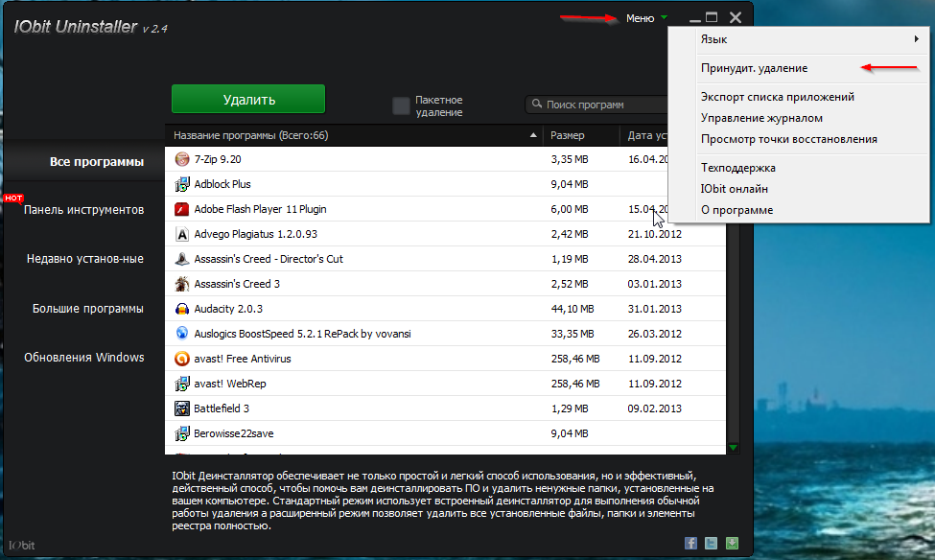The height and width of the screenshot is (560, 935).
Task: Click the green scroll-down arrow of list
Action: [x=733, y=447]
